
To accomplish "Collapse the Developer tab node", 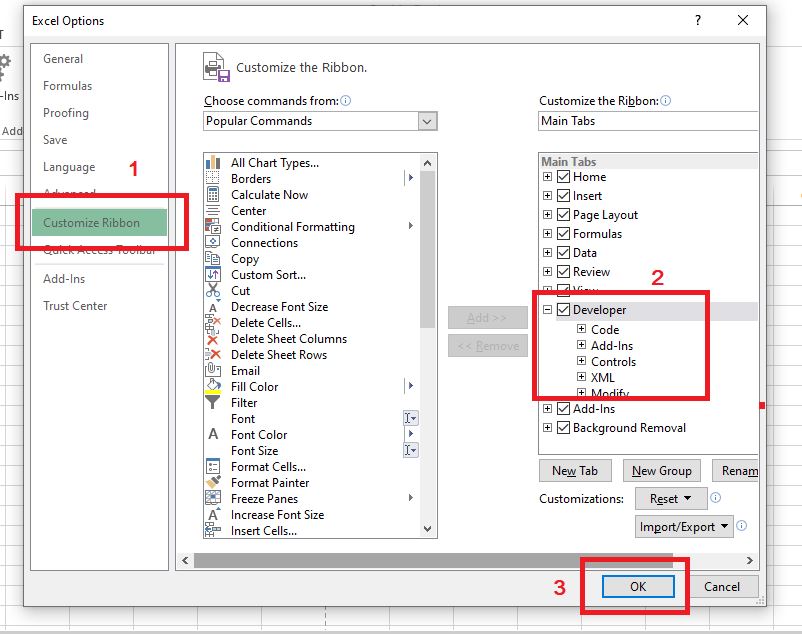I will coord(547,309).
